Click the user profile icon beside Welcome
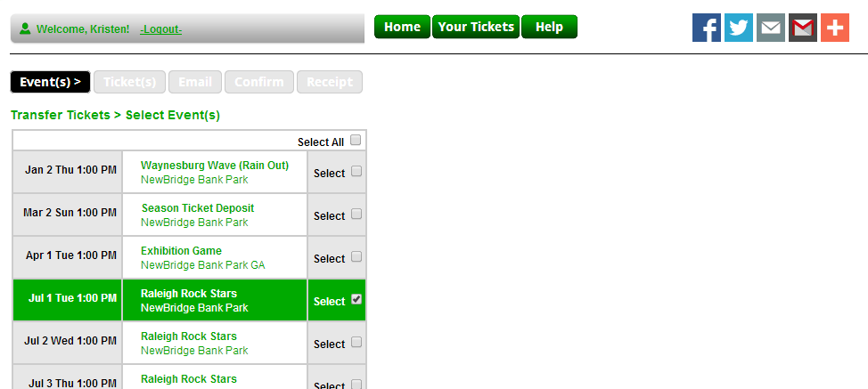This screenshot has height=389, width=868. pyautogui.click(x=25, y=29)
